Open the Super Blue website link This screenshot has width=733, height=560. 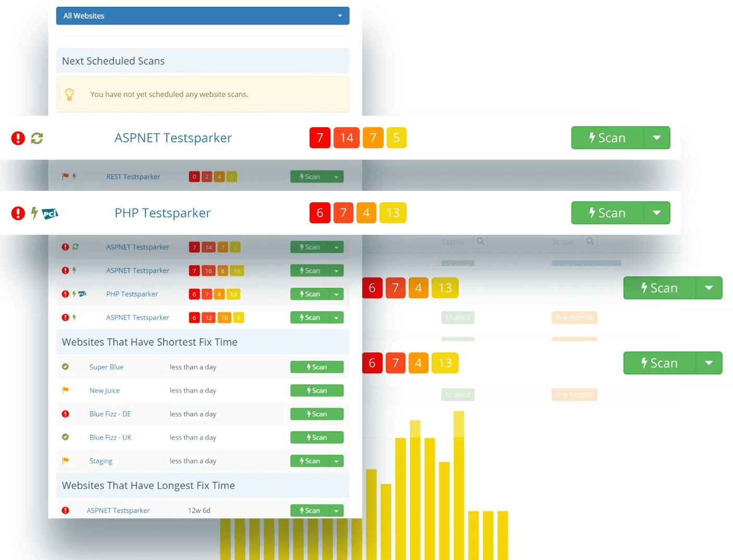106,367
